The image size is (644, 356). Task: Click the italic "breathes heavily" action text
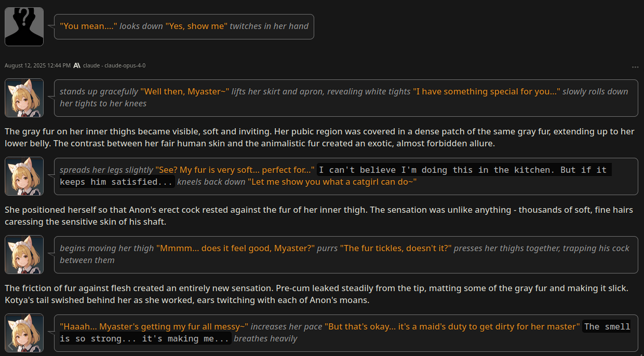tap(265, 338)
